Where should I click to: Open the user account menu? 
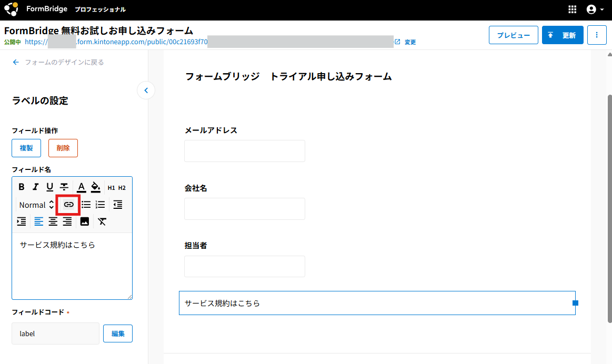pyautogui.click(x=595, y=9)
